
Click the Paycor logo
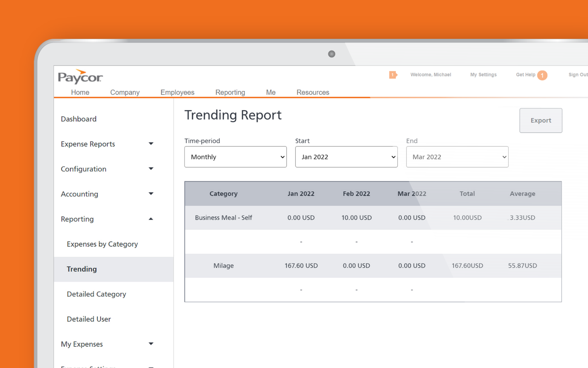click(x=80, y=77)
